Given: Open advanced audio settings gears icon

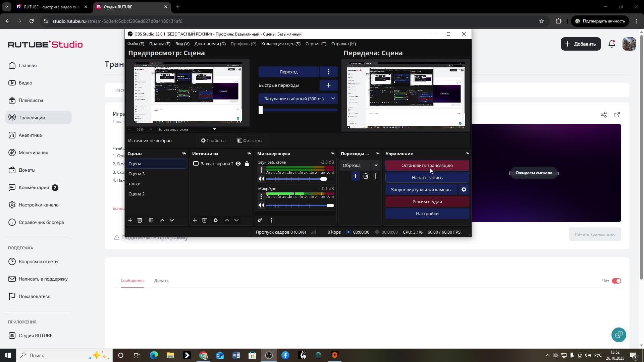Looking at the screenshot, I should point(260,220).
